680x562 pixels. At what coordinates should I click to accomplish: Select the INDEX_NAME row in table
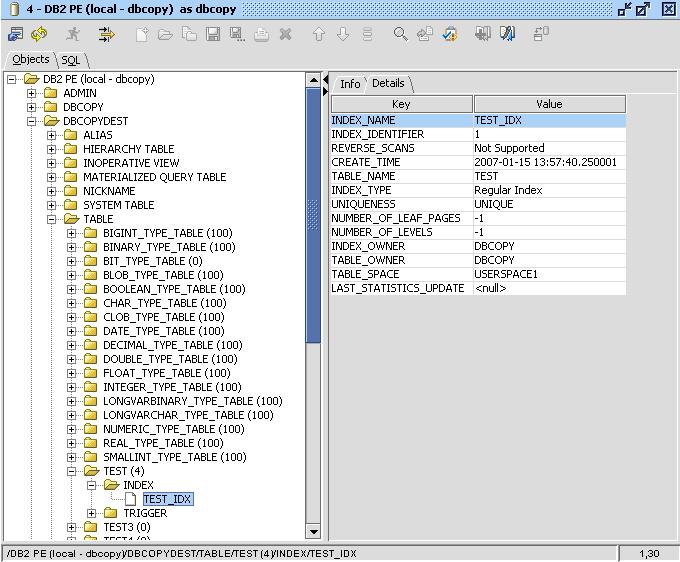[478, 120]
